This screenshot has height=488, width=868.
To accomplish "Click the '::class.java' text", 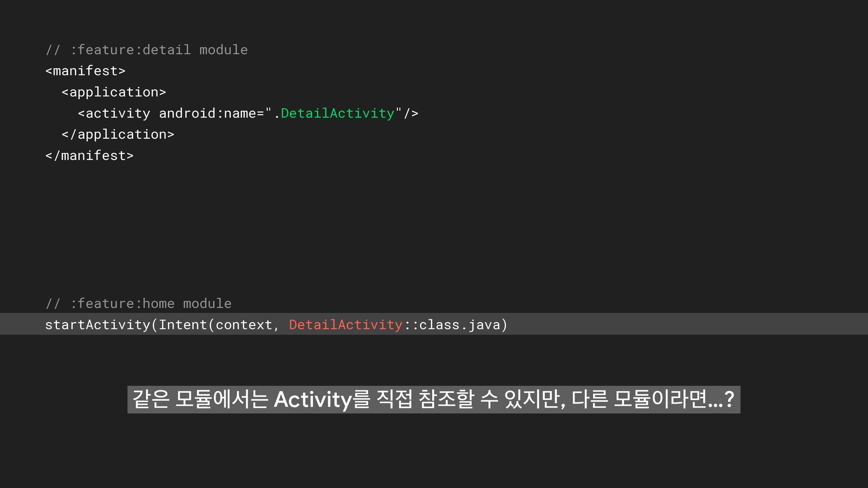I will pos(452,325).
